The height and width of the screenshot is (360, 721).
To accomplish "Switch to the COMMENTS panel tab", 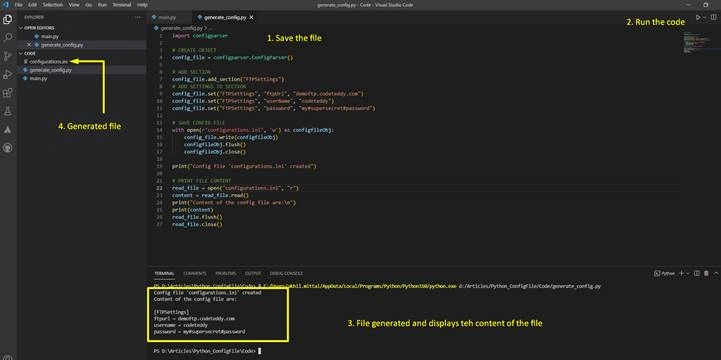I will [195, 273].
